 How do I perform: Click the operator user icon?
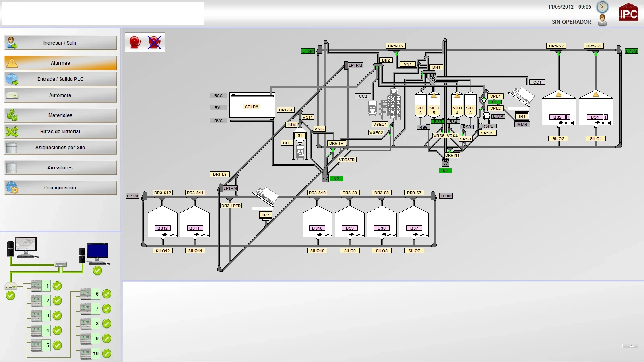point(602,21)
